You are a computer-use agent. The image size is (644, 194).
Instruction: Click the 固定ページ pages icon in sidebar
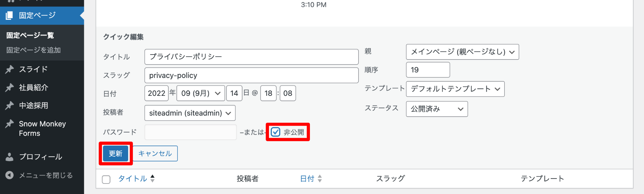(x=9, y=15)
